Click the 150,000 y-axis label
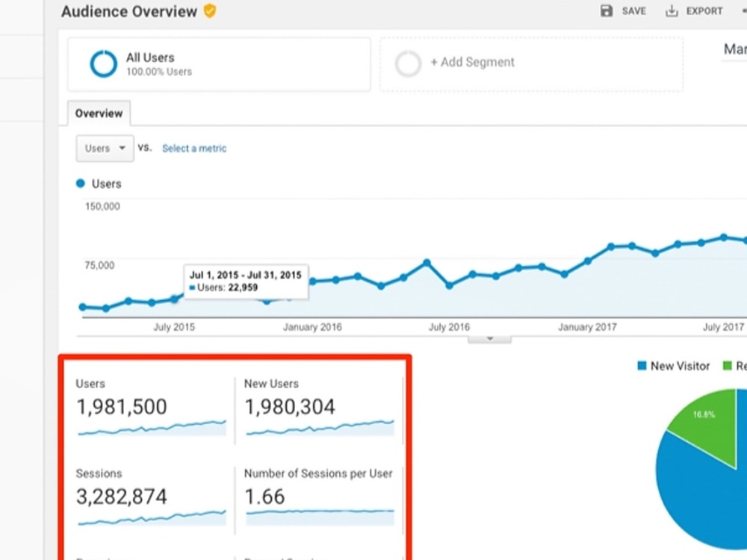This screenshot has height=560, width=747. point(102,206)
